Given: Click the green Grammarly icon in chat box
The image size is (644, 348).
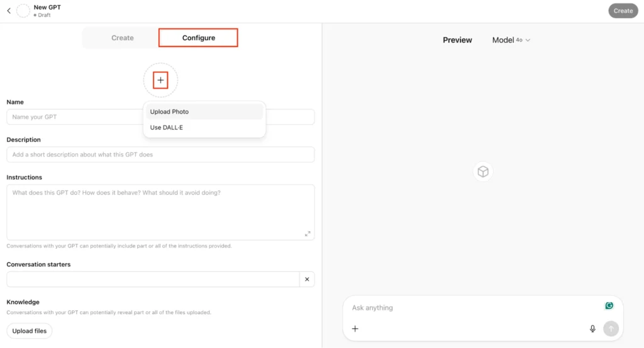Looking at the screenshot, I should pyautogui.click(x=609, y=305).
